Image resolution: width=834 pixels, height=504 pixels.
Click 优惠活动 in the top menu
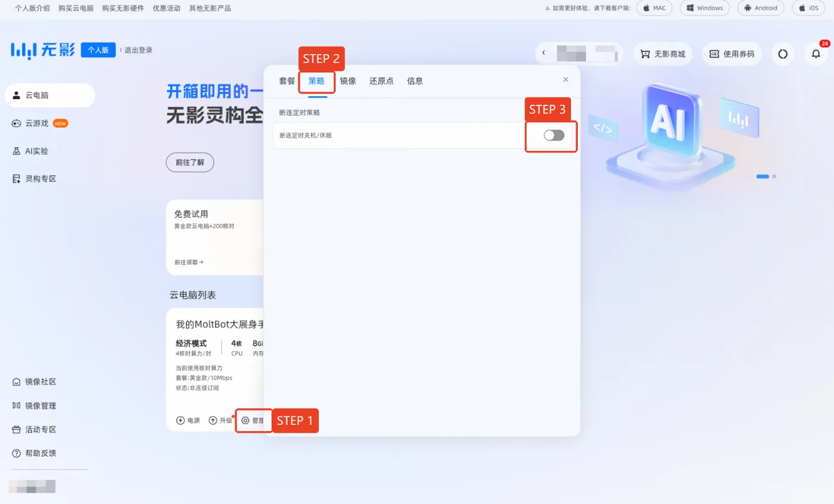pyautogui.click(x=166, y=8)
